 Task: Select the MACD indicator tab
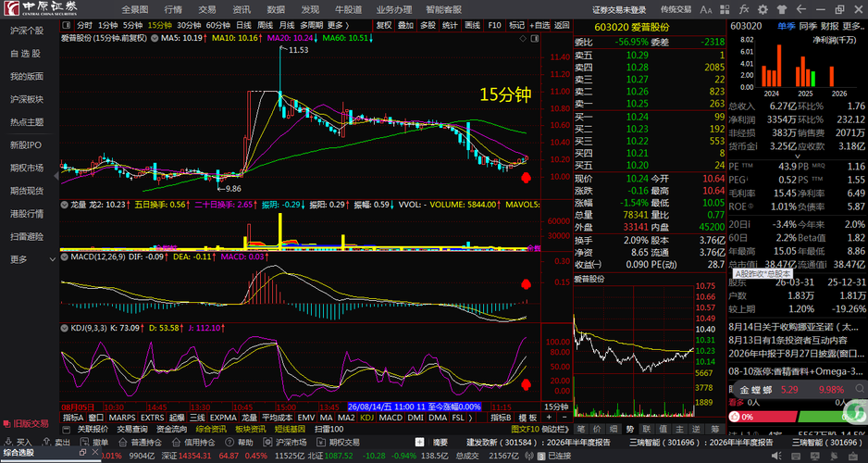pos(391,417)
